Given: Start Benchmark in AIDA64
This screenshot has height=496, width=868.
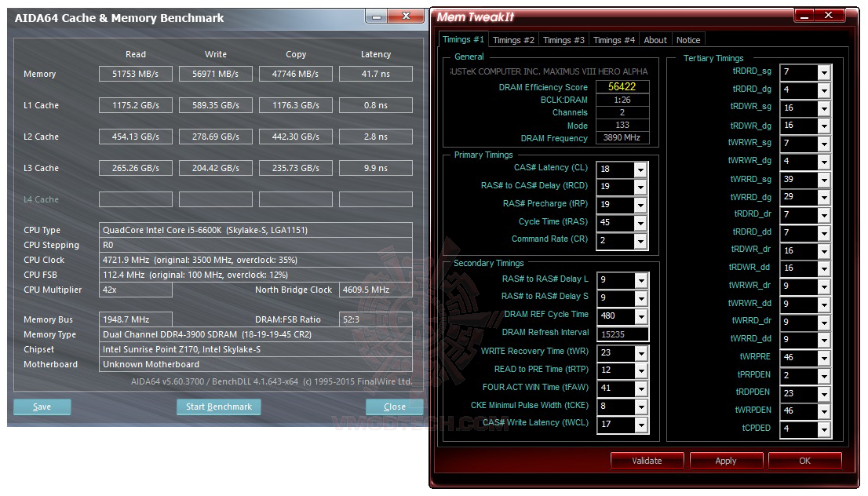Looking at the screenshot, I should (219, 407).
